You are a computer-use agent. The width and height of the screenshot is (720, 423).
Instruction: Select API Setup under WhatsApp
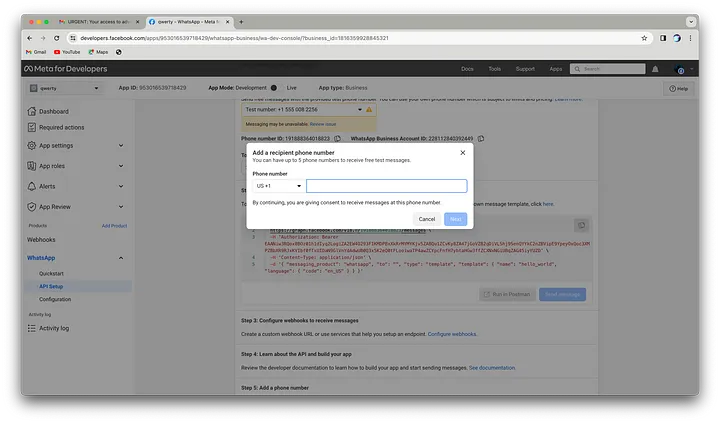(x=51, y=286)
